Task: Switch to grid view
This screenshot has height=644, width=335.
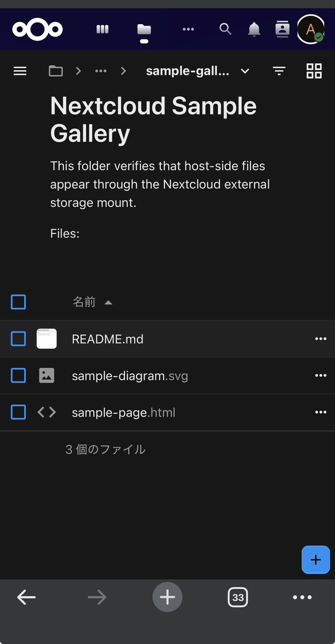Action: 314,71
